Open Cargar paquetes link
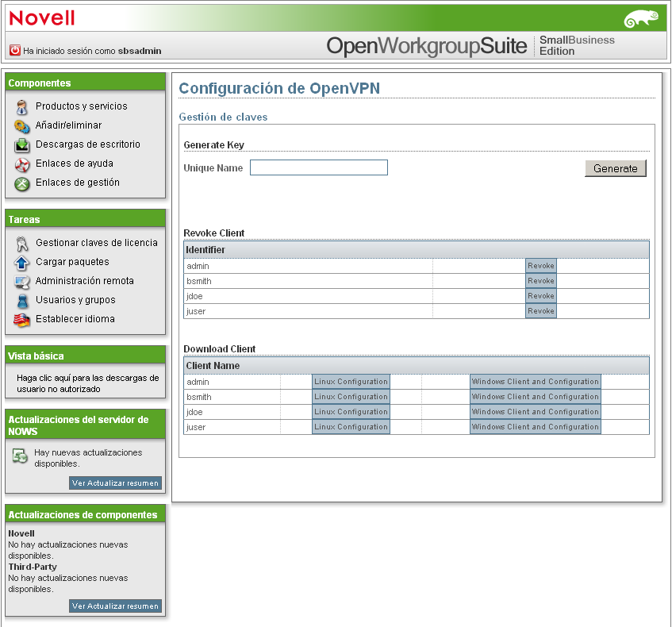The height and width of the screenshot is (627, 672). [x=72, y=262]
